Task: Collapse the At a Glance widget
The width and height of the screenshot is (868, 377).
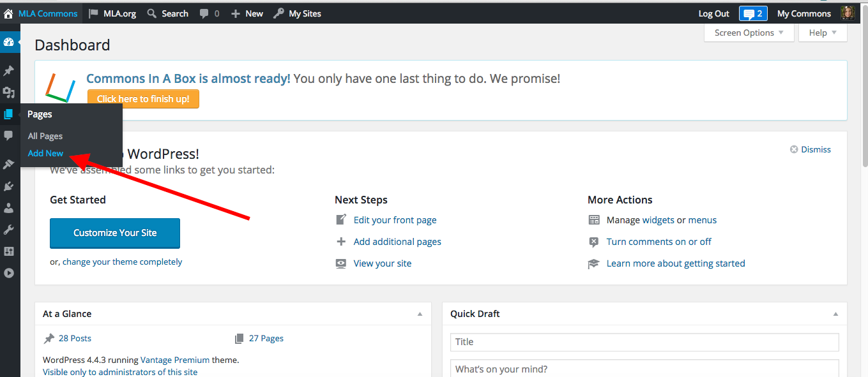Action: pyautogui.click(x=420, y=314)
